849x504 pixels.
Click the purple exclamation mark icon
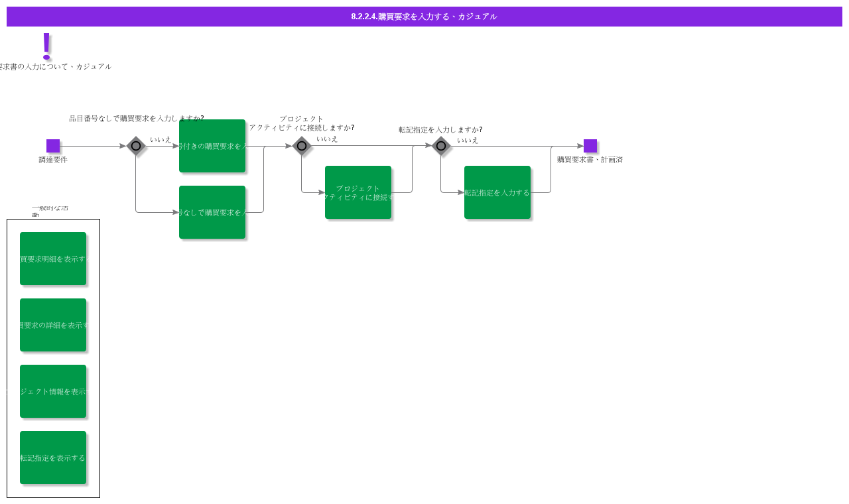(x=46, y=44)
